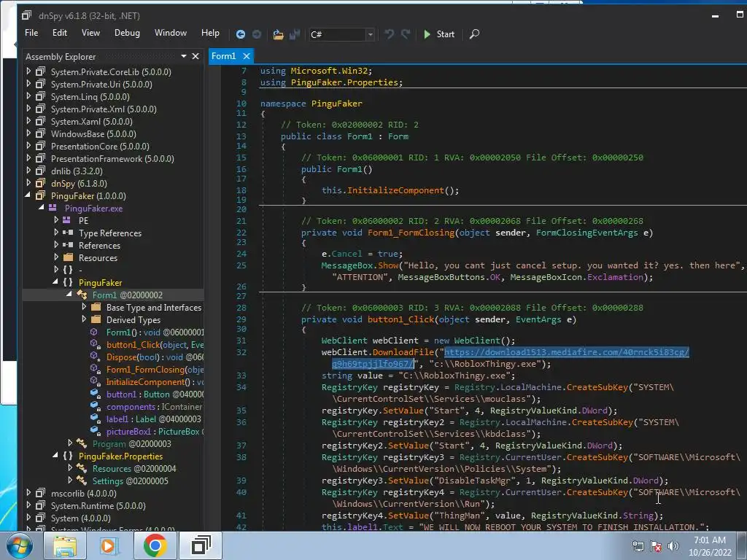The image size is (747, 560).
Task: Select the Form1_FormClosing method in tree
Action: pyautogui.click(x=155, y=370)
